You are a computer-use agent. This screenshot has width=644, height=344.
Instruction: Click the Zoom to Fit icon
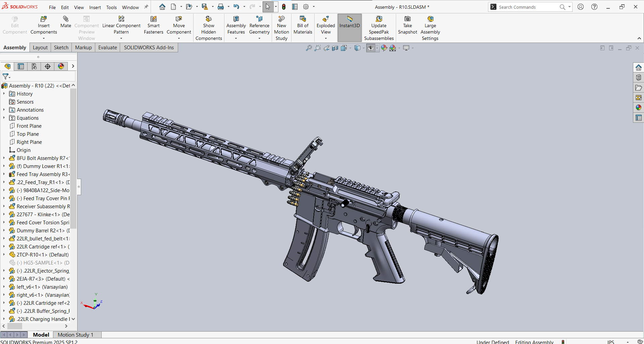[309, 48]
